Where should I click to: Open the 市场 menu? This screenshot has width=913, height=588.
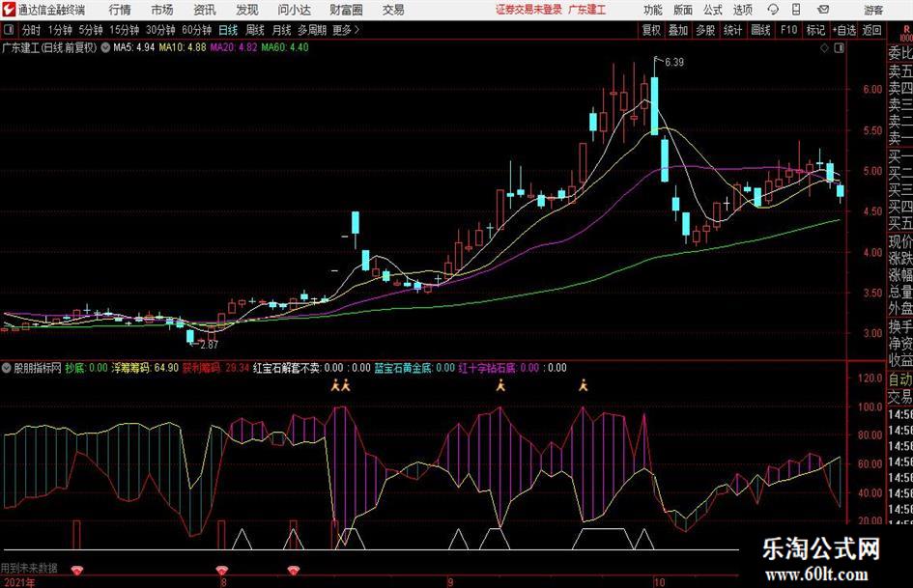(162, 10)
